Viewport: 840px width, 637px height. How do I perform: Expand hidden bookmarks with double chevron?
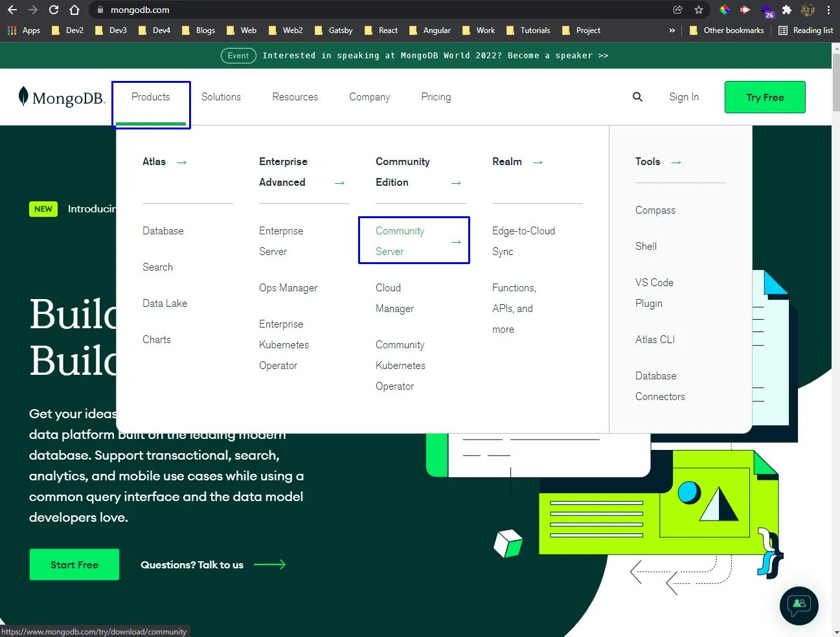(x=672, y=30)
